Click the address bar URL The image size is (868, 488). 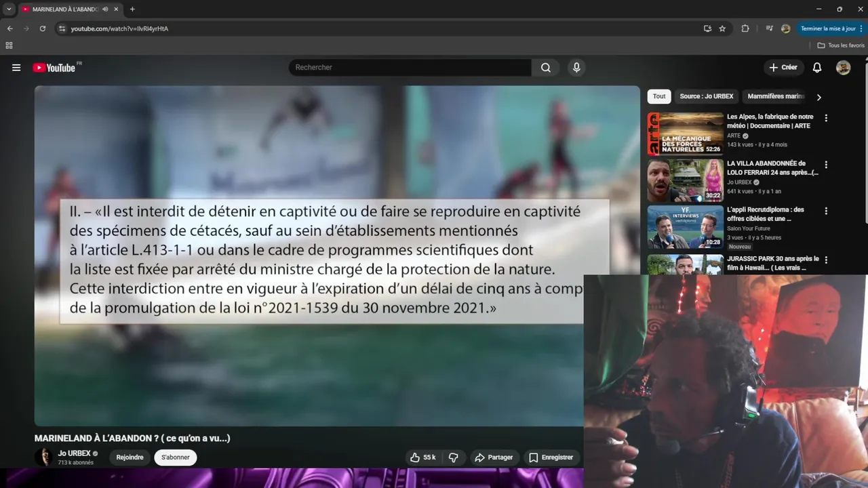click(x=119, y=28)
